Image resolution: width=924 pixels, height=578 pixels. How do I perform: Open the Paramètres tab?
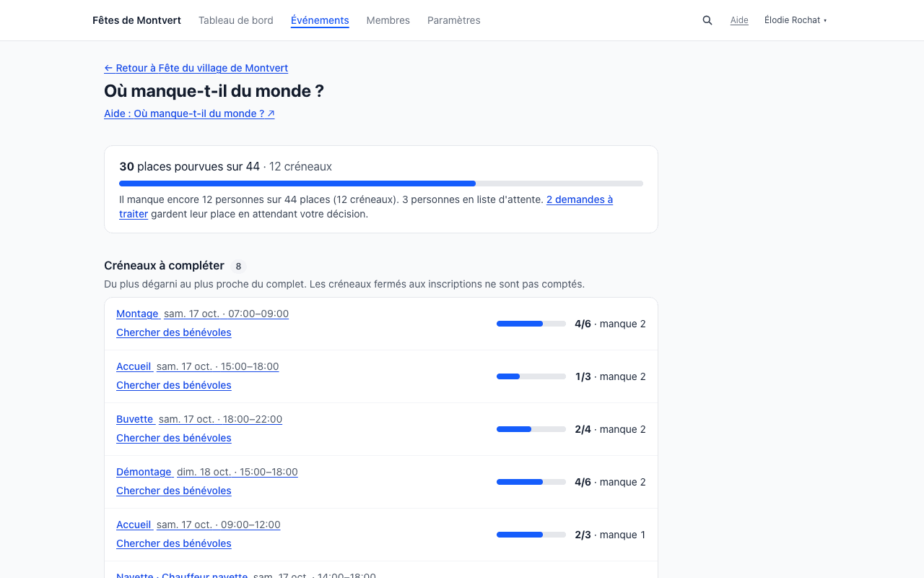click(x=454, y=20)
